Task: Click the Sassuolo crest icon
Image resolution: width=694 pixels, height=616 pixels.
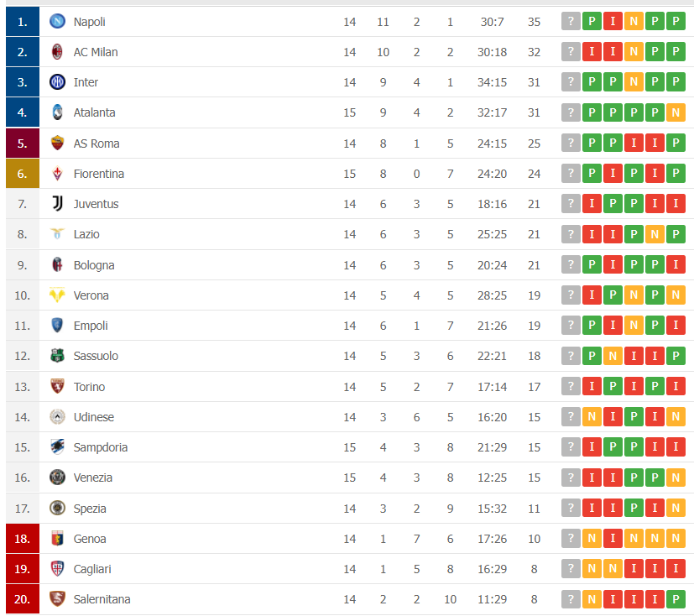Action: click(x=57, y=356)
